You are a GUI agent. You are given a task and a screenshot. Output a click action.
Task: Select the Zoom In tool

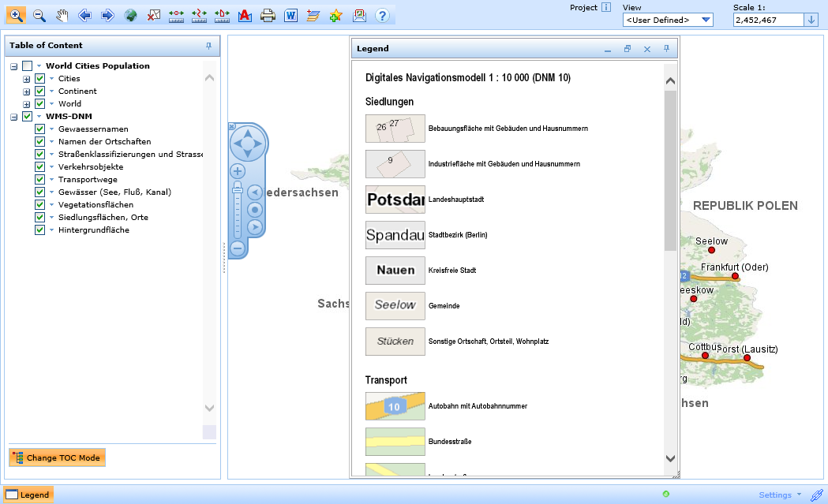point(16,15)
